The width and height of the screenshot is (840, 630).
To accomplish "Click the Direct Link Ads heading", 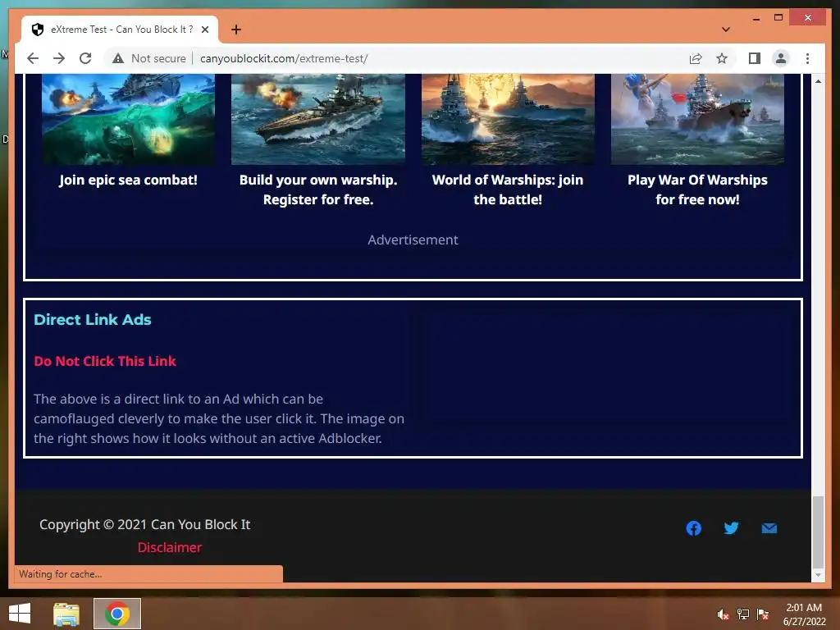I will (x=93, y=320).
